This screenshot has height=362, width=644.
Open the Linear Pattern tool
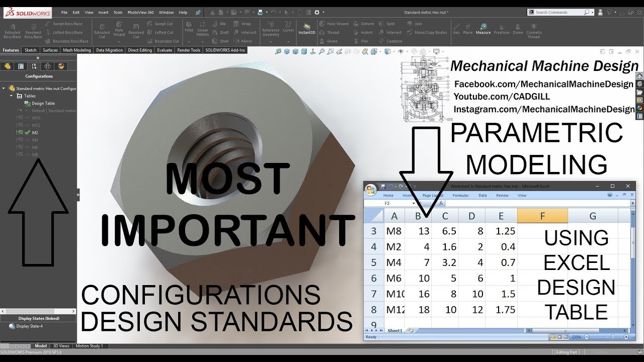point(202,29)
